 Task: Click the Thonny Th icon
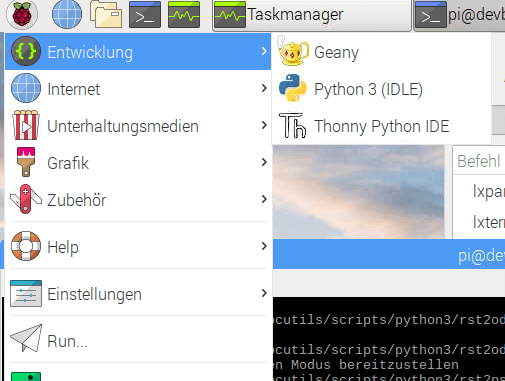[x=293, y=125]
